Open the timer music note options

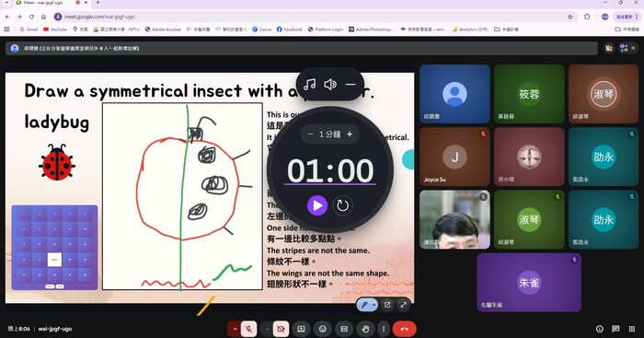pos(309,85)
